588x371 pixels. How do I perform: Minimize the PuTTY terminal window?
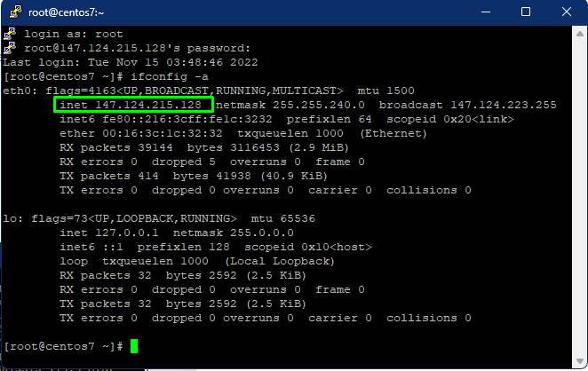point(487,12)
